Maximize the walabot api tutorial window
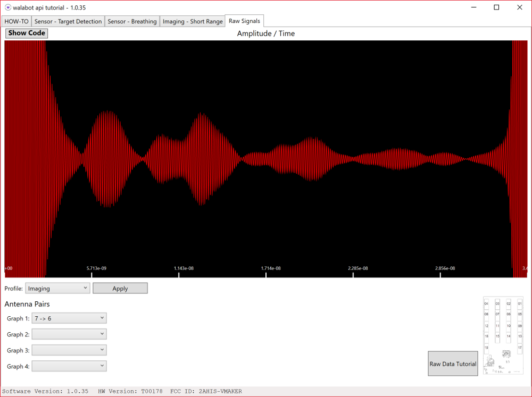The height and width of the screenshot is (397, 532). click(x=496, y=7)
